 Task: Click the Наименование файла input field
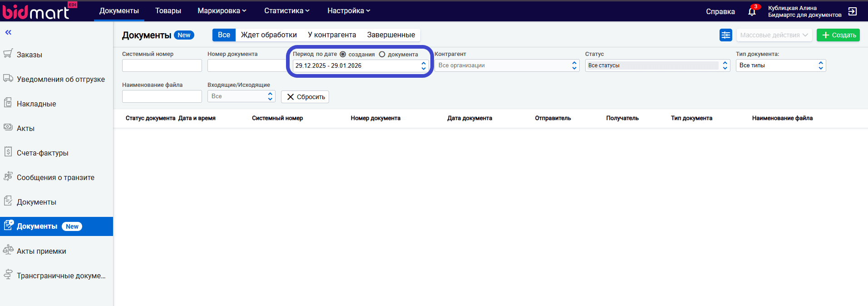[x=162, y=96]
